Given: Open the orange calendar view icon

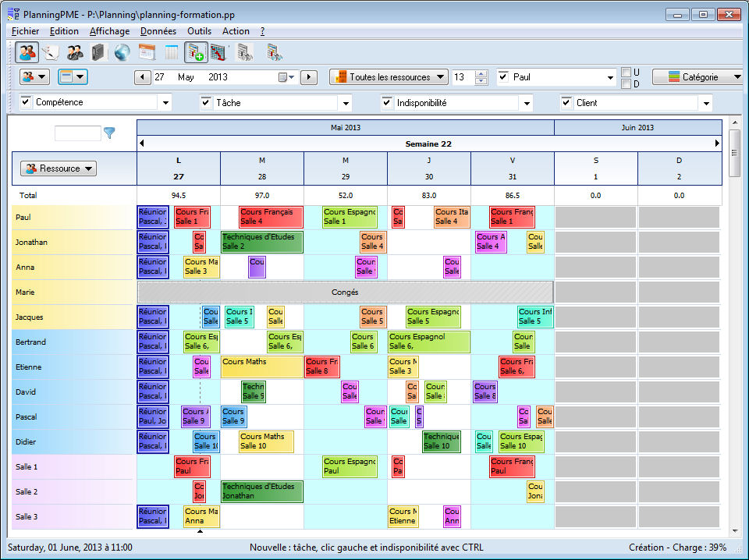Looking at the screenshot, I should click(x=147, y=52).
